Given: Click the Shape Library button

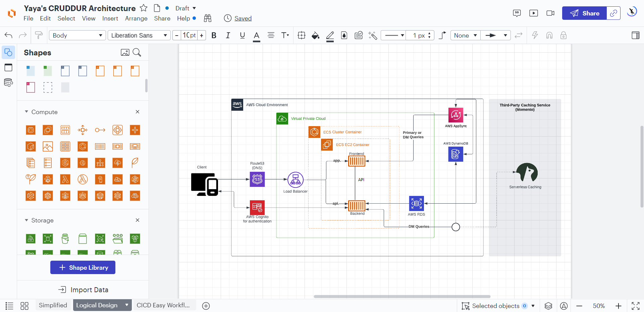Looking at the screenshot, I should [83, 267].
